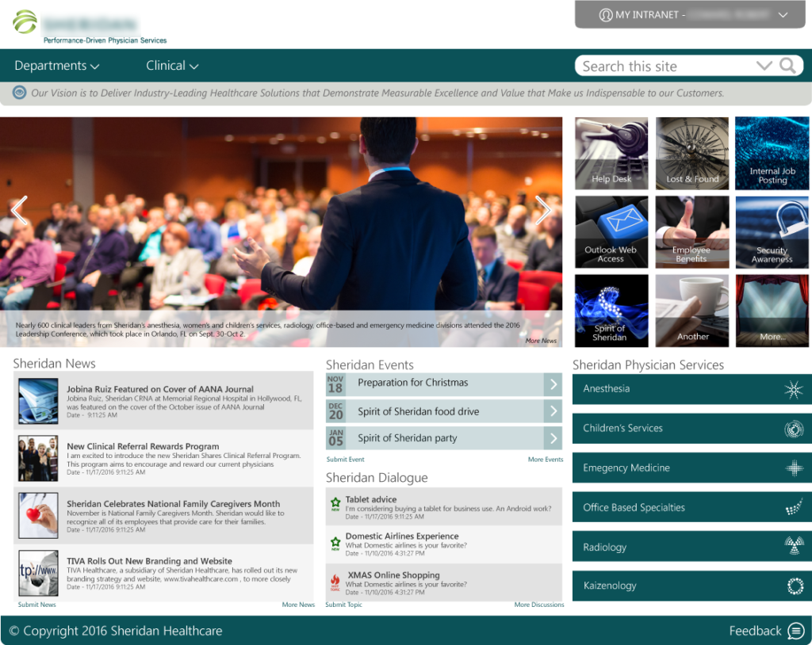Click the search magnifier icon

click(x=787, y=66)
